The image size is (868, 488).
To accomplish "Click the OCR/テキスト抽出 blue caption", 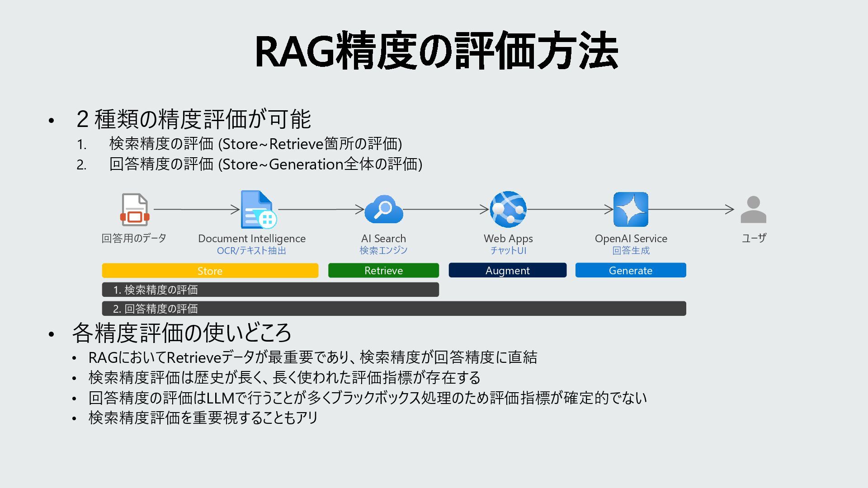I will pyautogui.click(x=251, y=251).
